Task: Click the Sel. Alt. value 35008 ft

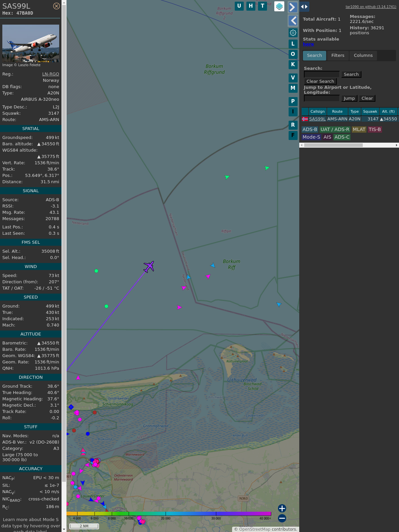Action: click(50, 251)
